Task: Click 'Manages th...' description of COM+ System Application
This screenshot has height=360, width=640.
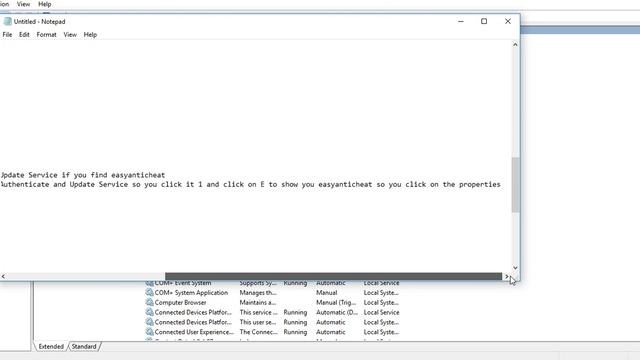Action: click(x=258, y=293)
